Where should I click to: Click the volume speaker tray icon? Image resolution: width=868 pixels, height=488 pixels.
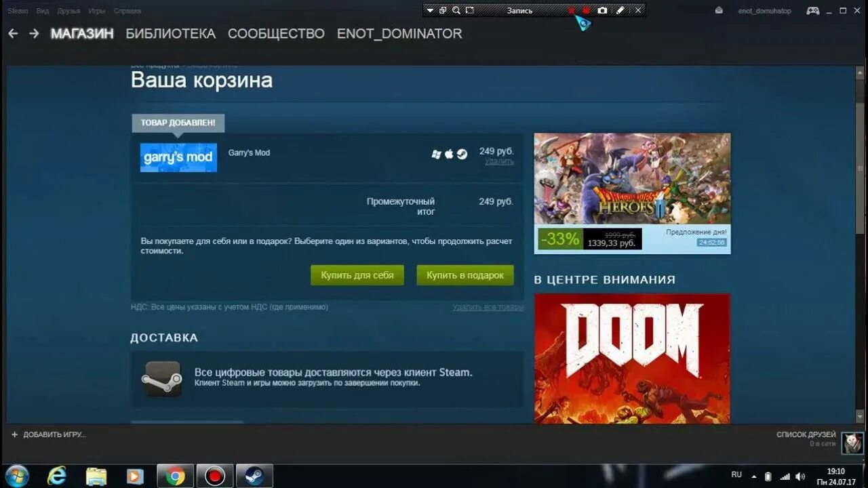click(800, 476)
